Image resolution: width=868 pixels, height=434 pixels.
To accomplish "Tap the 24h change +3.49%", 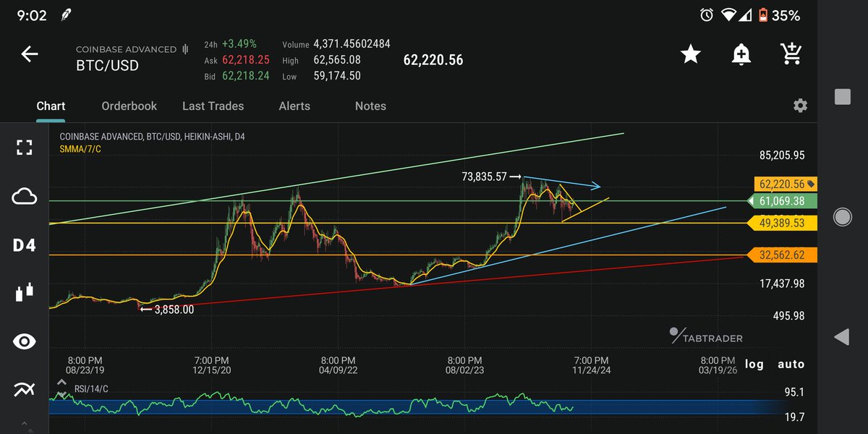I will [239, 44].
